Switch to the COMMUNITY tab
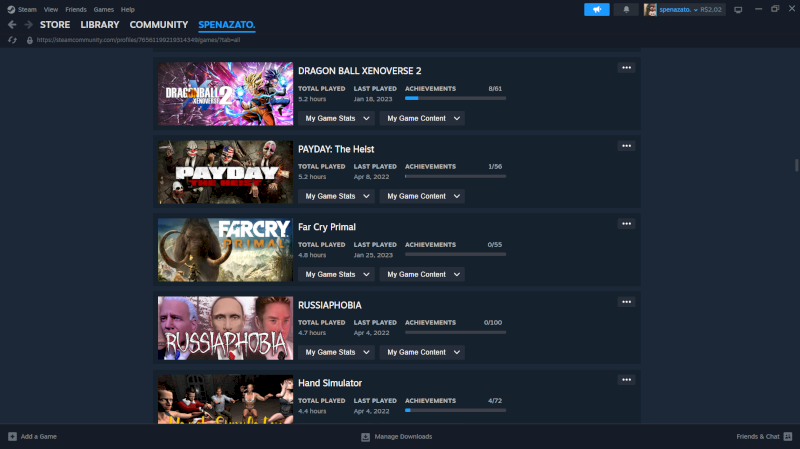Viewport: 800px width, 449px height. click(159, 24)
